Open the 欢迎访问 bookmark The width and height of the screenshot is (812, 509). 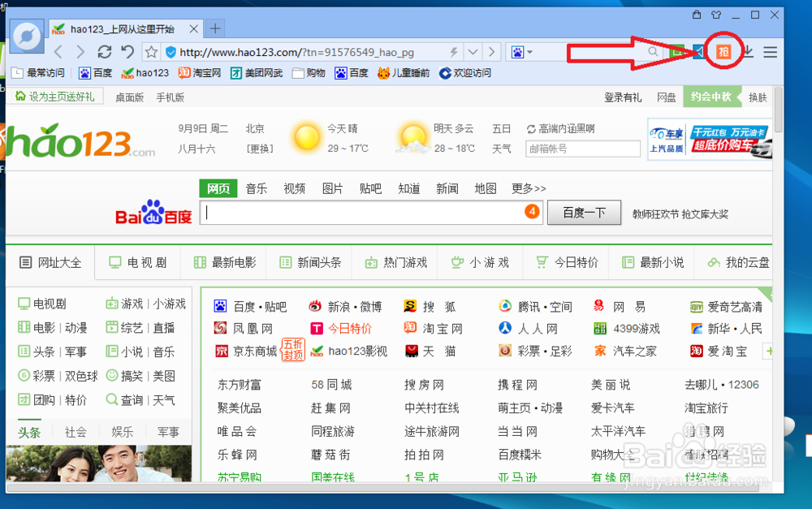pos(465,73)
